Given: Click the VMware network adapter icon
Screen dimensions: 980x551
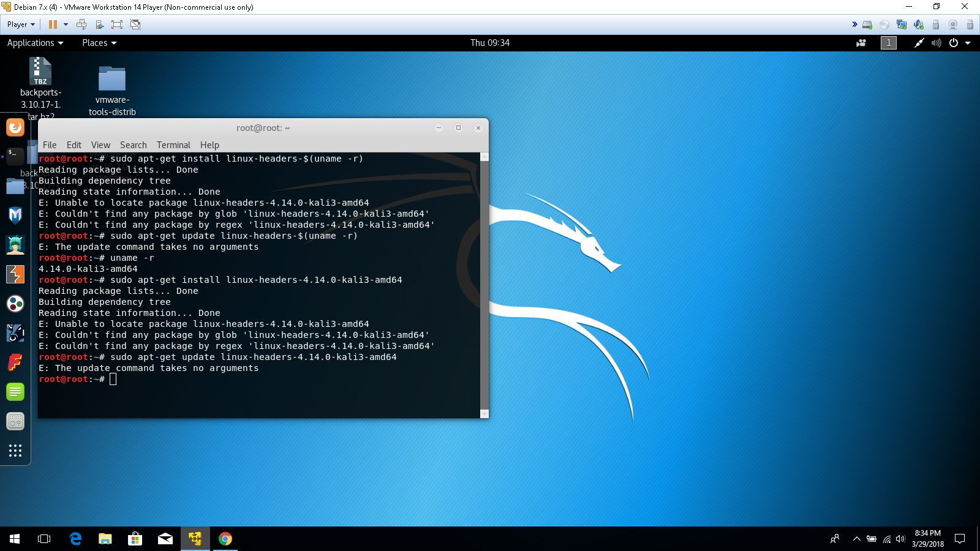Looking at the screenshot, I should point(902,24).
